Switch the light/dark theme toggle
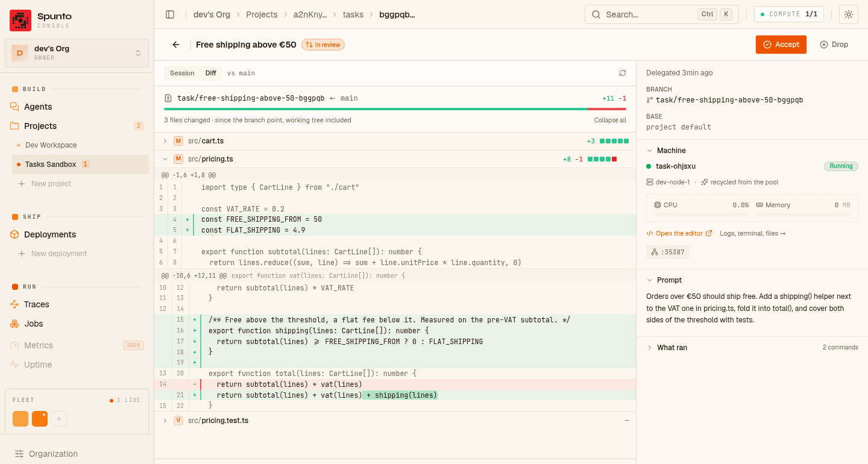Screen dimensions: 868x464 click(x=849, y=14)
